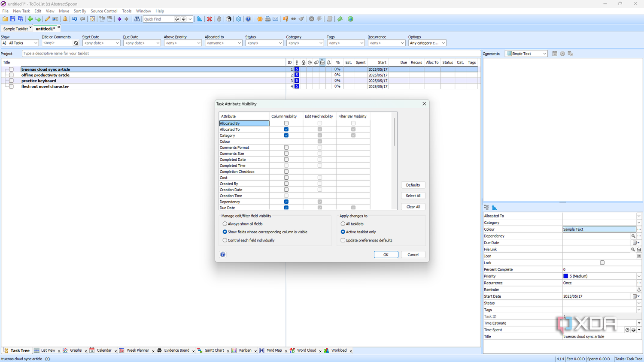Click the blue help question mark toolbar icon

click(x=248, y=19)
